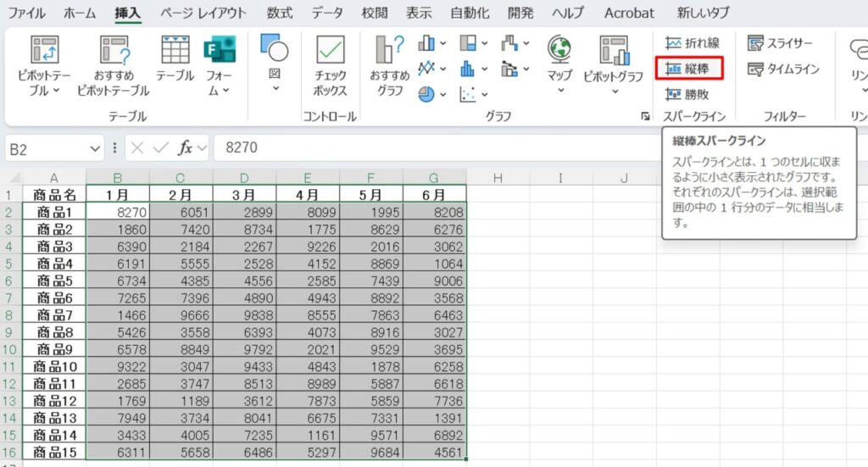Click the Map (マップ) chart icon
The image size is (868, 467).
click(559, 48)
